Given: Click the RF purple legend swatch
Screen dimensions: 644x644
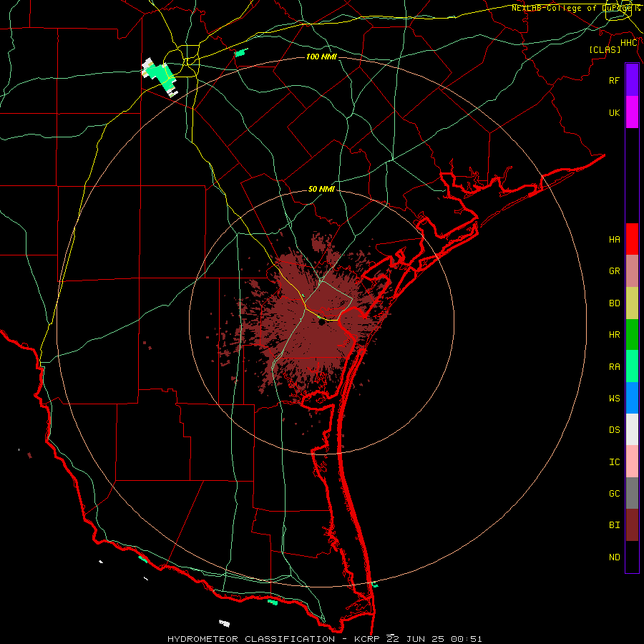Looking at the screenshot, I should pyautogui.click(x=632, y=80).
